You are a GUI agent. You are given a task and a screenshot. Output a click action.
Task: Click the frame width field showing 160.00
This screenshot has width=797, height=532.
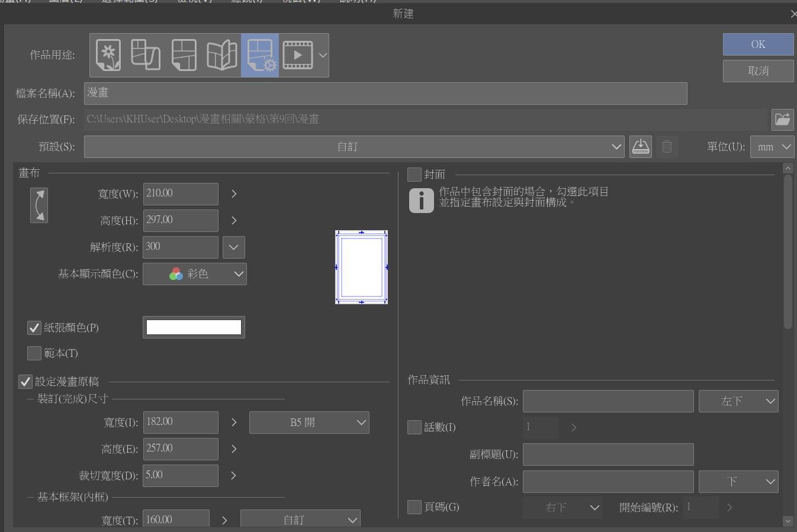(x=176, y=520)
